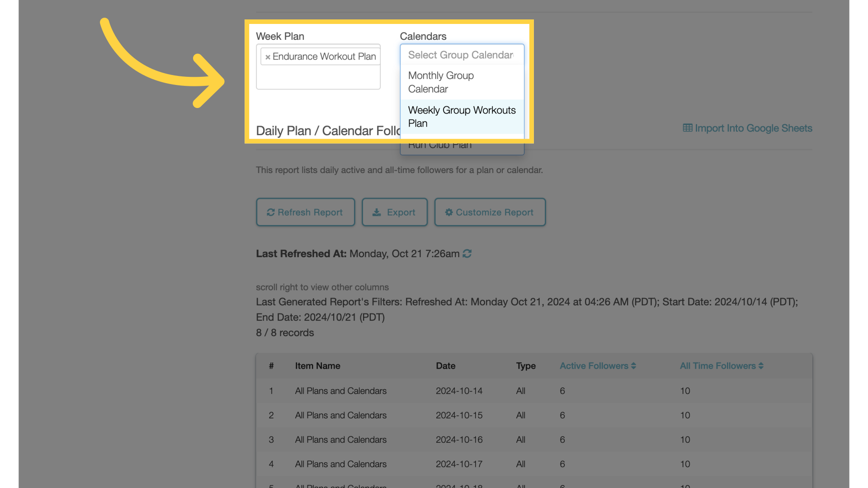868x488 pixels.
Task: Open Import Into Google Sheets link
Action: pos(747,128)
